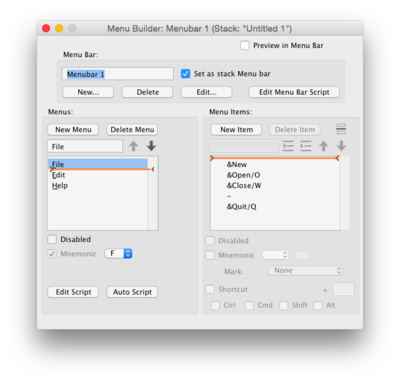
Task: Enable Preview in Menu Bar checkbox
Action: coord(245,45)
